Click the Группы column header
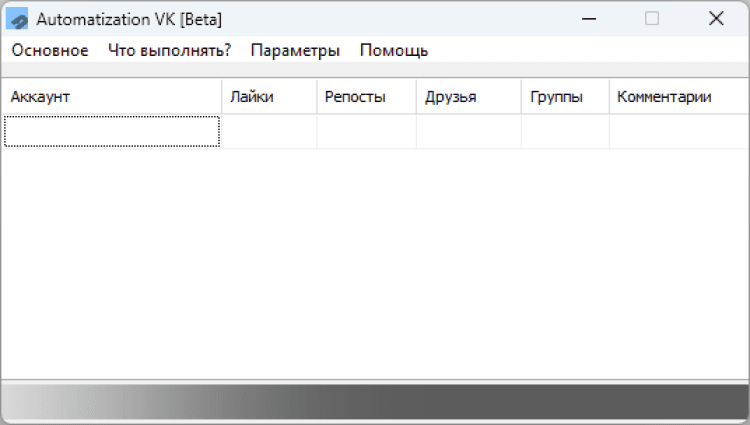The image size is (750, 425). coord(565,97)
